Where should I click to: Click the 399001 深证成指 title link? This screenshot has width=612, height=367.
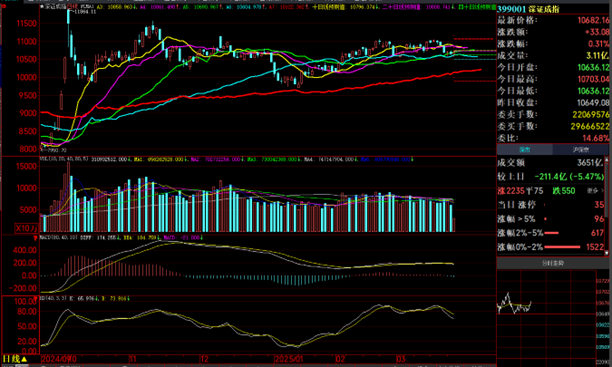[529, 9]
